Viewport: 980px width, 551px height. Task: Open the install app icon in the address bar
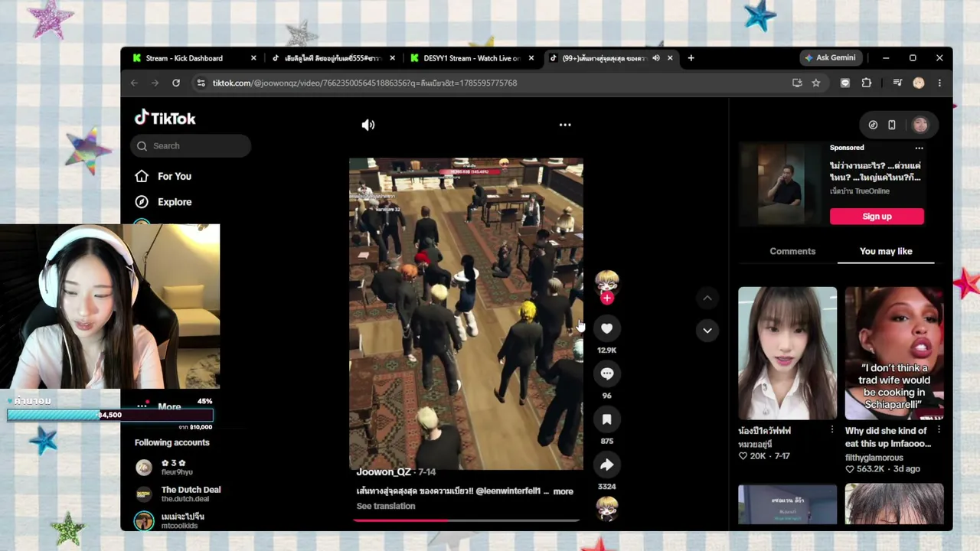[797, 83]
